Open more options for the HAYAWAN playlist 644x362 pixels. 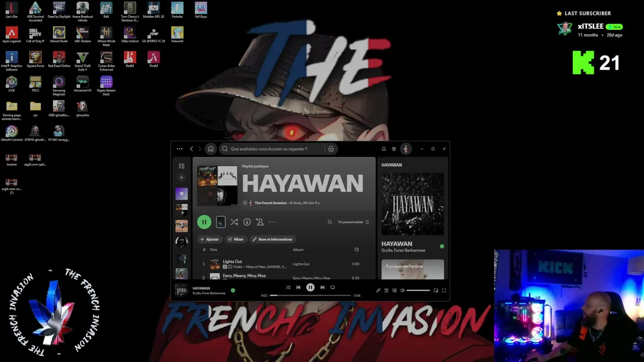pos(272,222)
